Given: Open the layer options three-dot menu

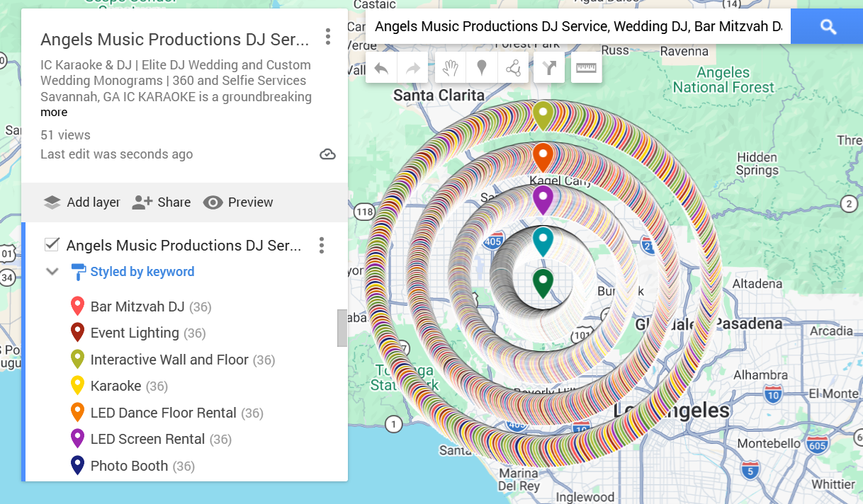Looking at the screenshot, I should pos(322,245).
